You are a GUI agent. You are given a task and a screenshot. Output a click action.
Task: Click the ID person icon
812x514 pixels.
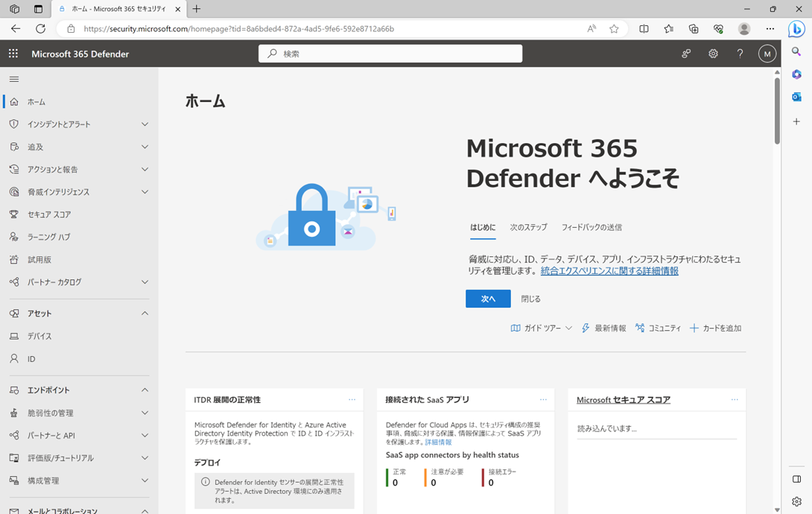click(x=14, y=359)
